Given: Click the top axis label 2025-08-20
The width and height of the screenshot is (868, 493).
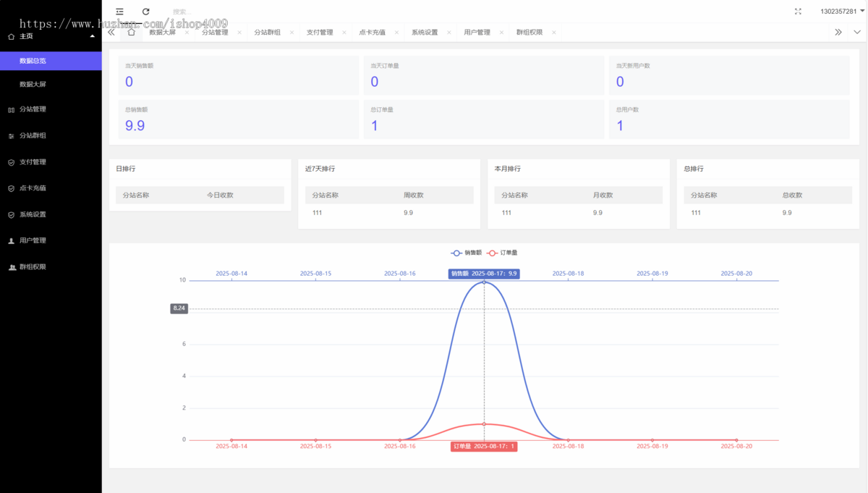Looking at the screenshot, I should 736,274.
